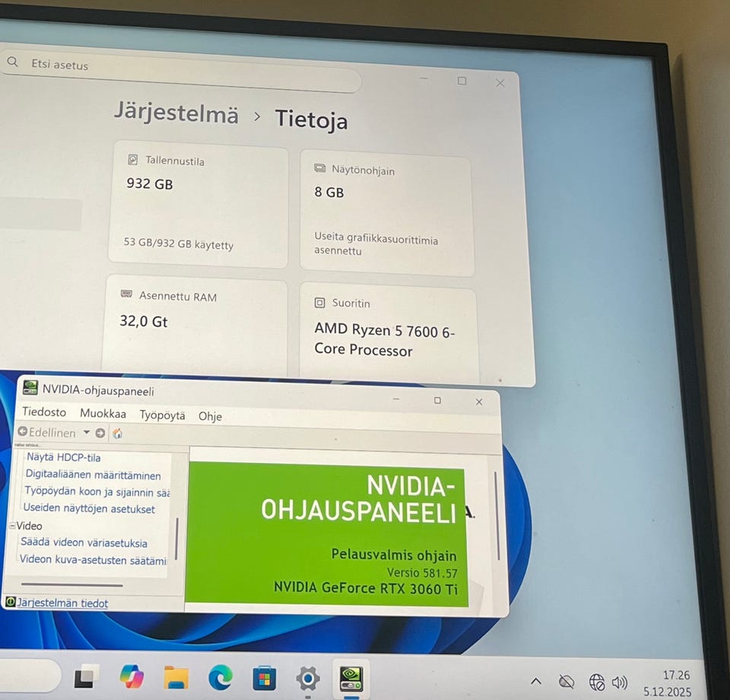Expand the hidden system tray icons chevron

pos(536,682)
